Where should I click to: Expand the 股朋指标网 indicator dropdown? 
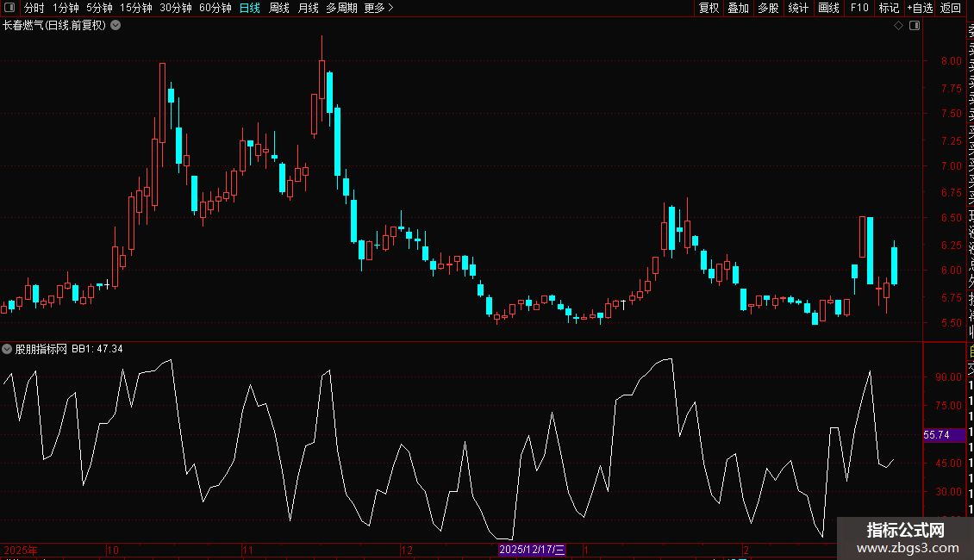(x=7, y=349)
